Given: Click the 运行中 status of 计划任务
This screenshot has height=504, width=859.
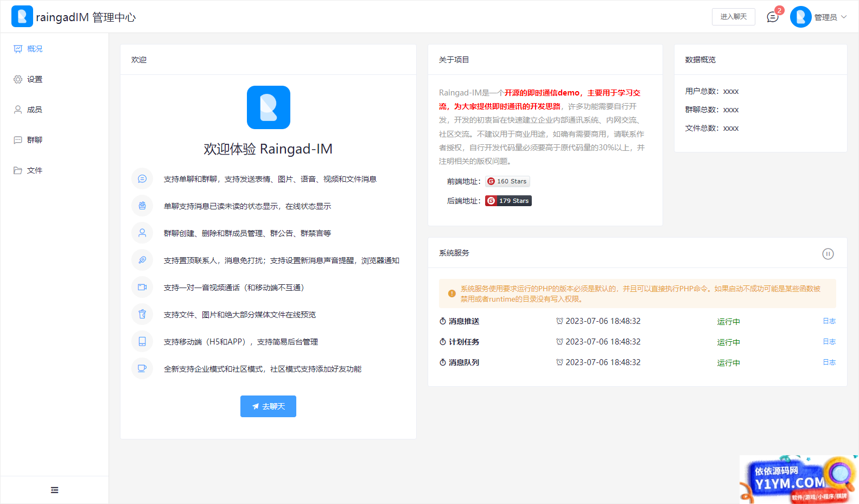Looking at the screenshot, I should pyautogui.click(x=728, y=342).
